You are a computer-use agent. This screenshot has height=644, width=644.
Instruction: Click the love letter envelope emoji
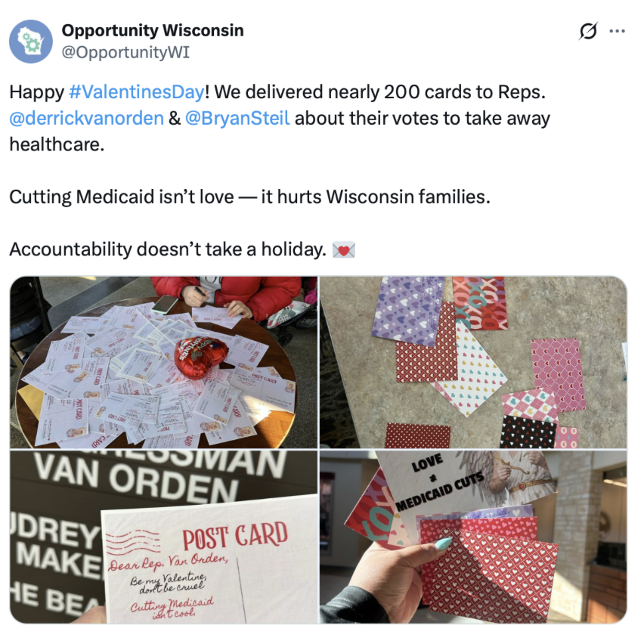[x=343, y=250]
